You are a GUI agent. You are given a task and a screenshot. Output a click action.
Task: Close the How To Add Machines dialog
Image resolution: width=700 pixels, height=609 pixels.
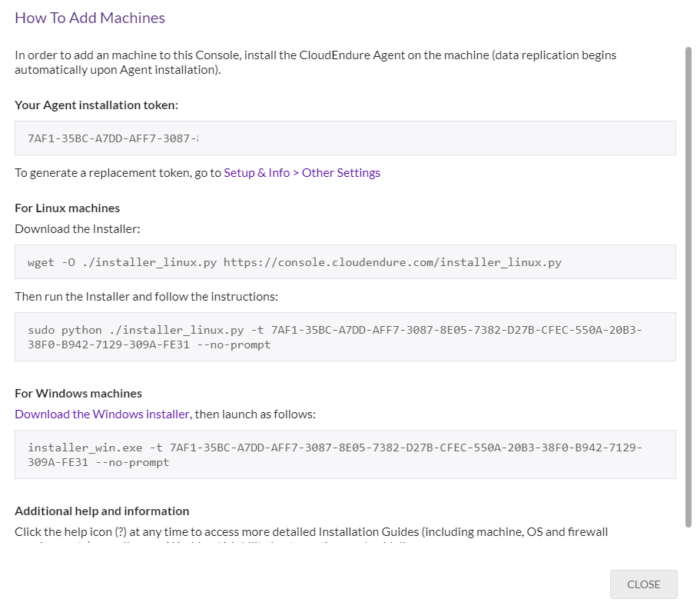click(x=643, y=584)
